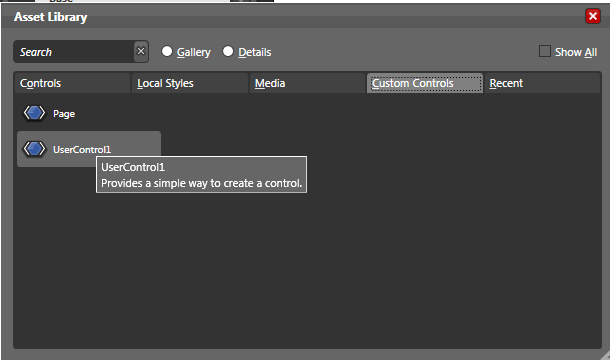The height and width of the screenshot is (360, 610).
Task: Clear the search box with the X icon
Action: point(141,51)
